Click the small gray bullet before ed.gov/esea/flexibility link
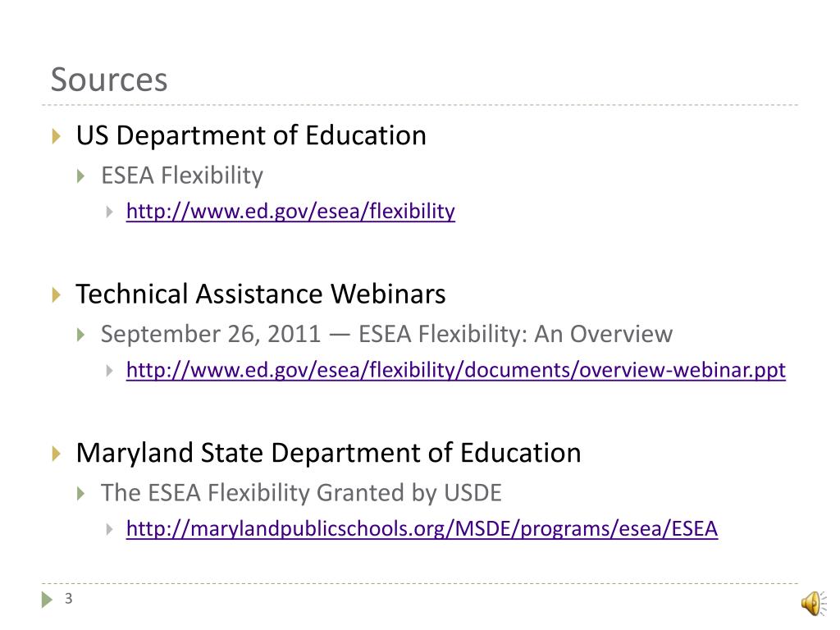This screenshot has width=840, height=630. coord(110,212)
